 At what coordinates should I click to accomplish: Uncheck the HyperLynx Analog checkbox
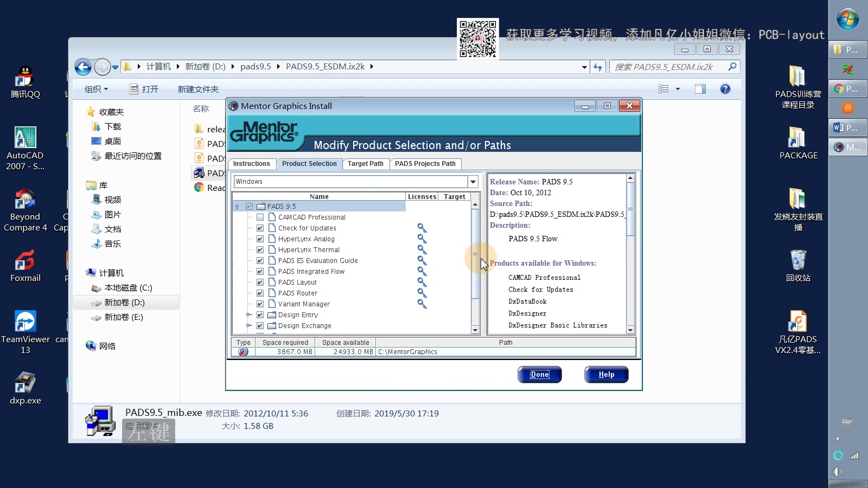(260, 239)
